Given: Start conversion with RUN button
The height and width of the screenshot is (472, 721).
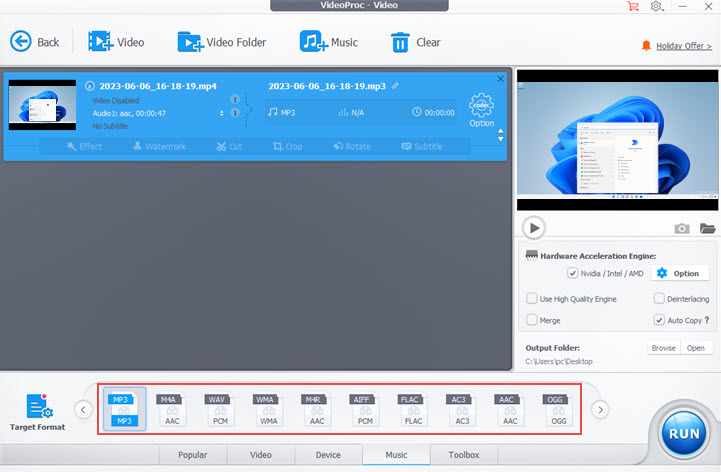Looking at the screenshot, I should pos(684,433).
